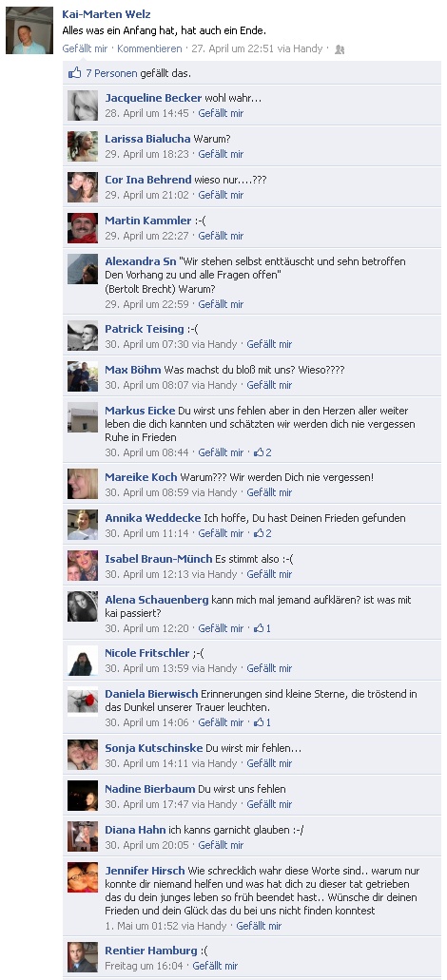Click the thumbs-up icon beside 7 Personen
Screen dimensions: 447x980
point(74,73)
